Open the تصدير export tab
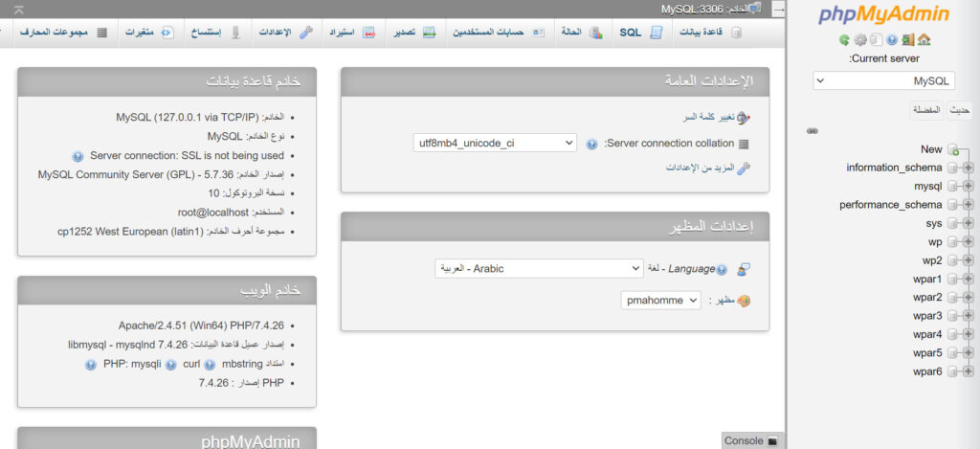 coord(413,33)
